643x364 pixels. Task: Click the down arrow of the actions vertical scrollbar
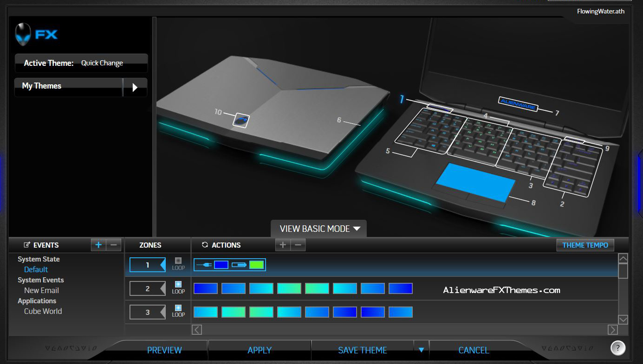point(623,319)
